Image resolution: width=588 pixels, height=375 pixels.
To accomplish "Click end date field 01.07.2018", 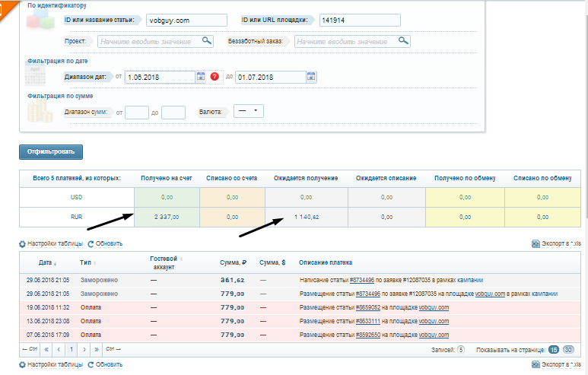I will (271, 77).
